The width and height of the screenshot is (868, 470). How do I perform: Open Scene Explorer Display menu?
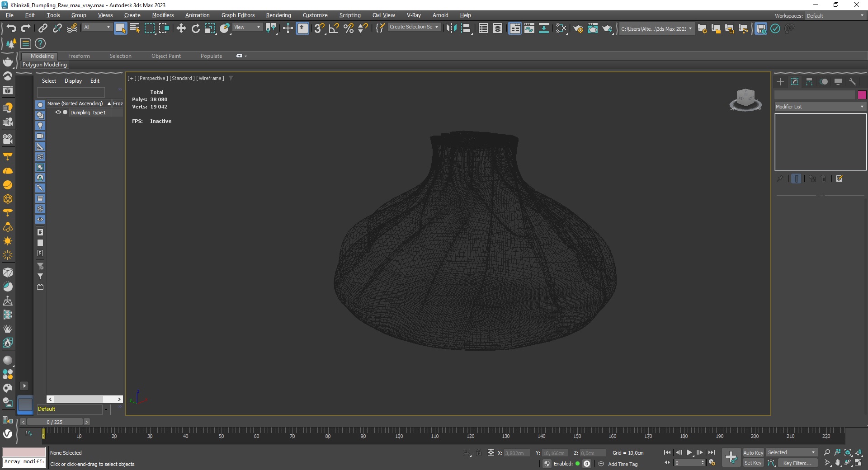pos(73,81)
